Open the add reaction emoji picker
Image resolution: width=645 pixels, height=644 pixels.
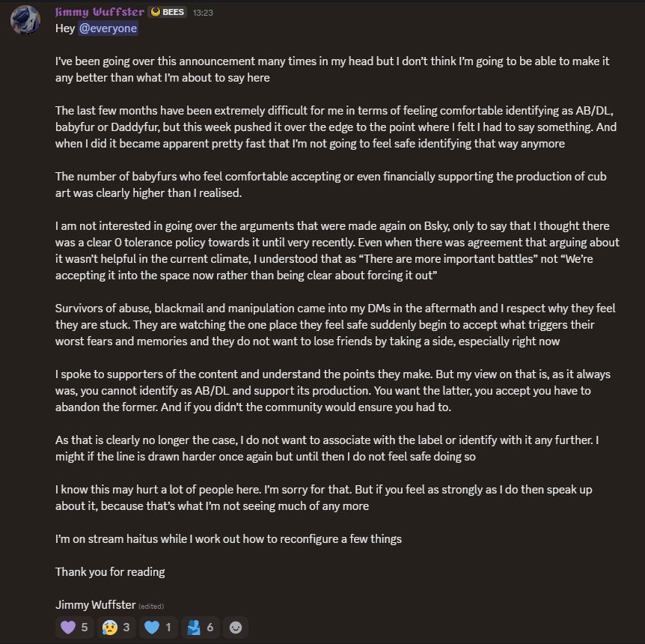236,627
